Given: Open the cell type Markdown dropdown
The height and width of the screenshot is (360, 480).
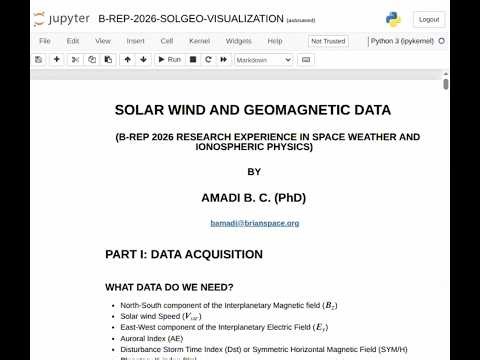Looking at the screenshot, I should pos(264,60).
